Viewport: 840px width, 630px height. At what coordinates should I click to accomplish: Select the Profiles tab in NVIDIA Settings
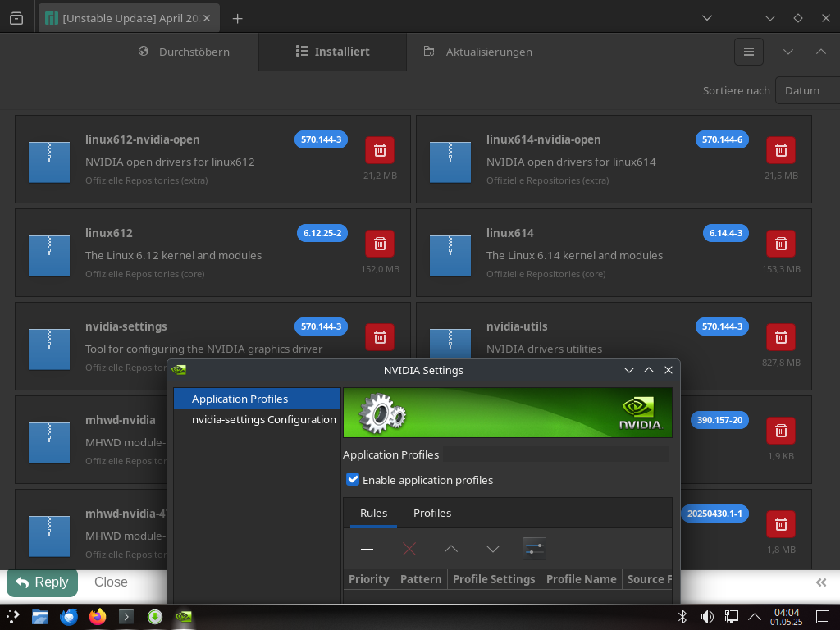coord(432,514)
